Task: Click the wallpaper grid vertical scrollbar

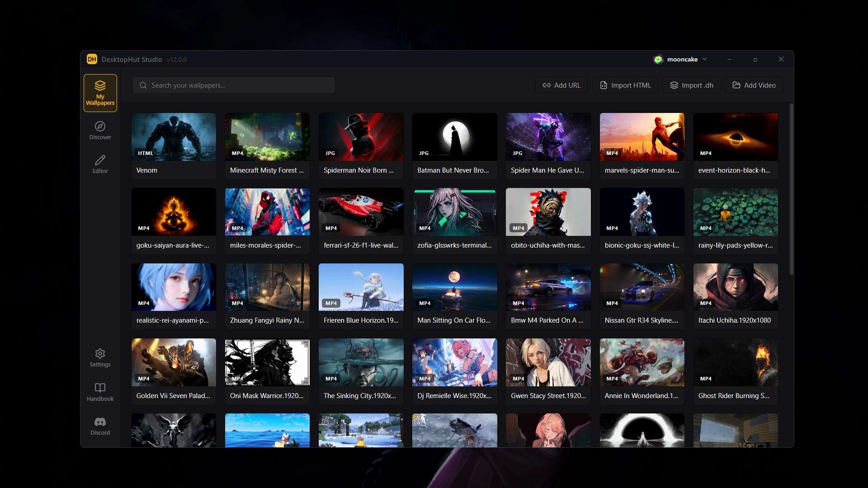Action: 791,190
